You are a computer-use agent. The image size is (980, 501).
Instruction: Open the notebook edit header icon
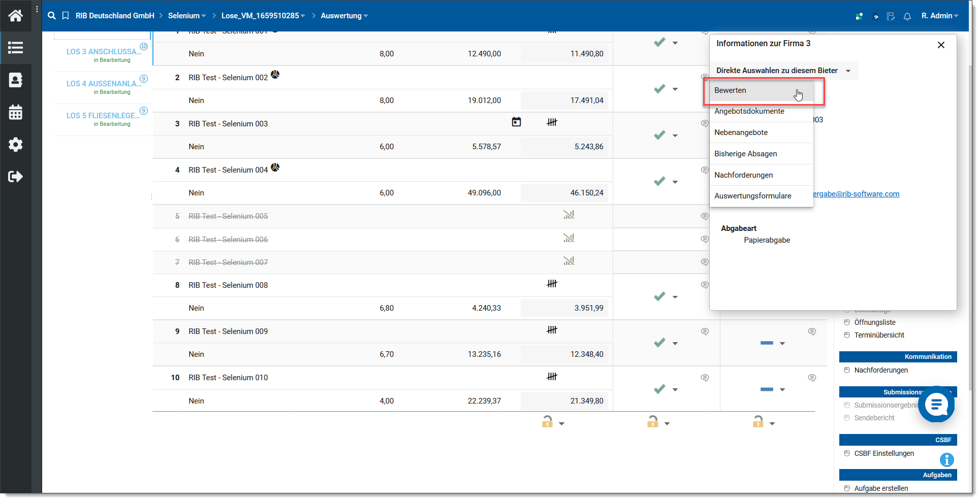[x=891, y=16]
